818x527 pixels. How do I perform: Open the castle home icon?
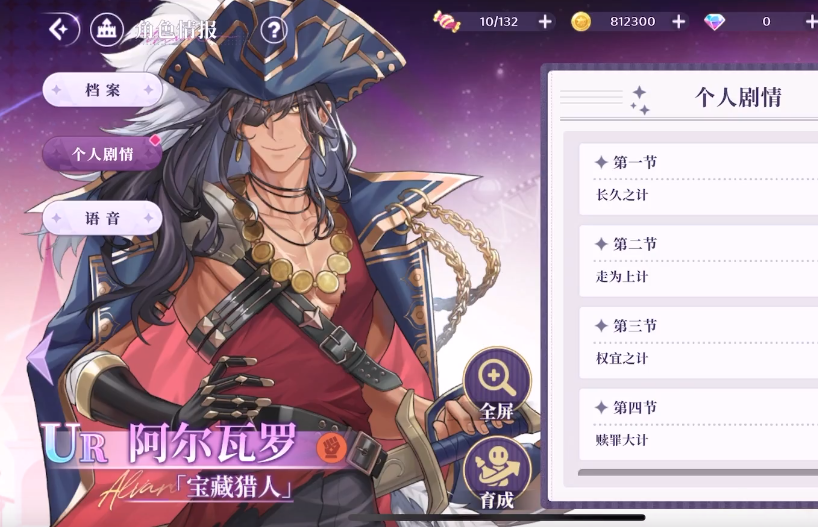106,30
